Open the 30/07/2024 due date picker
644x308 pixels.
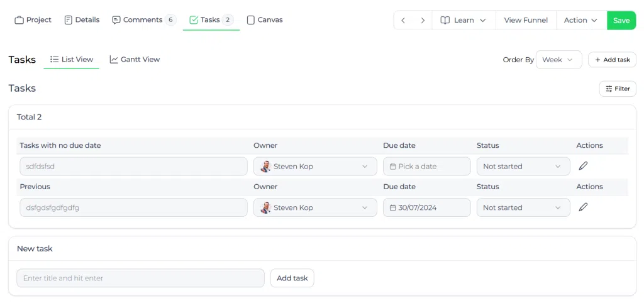[x=427, y=207]
